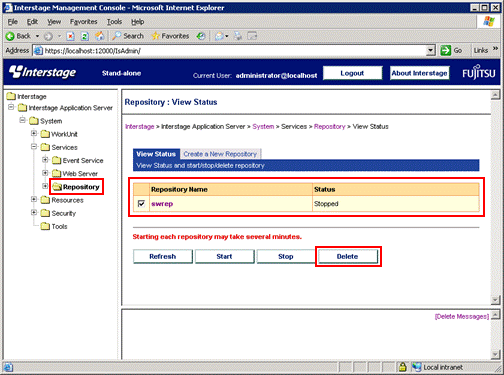Open the browser Home icon
504x375 pixels.
click(99, 36)
